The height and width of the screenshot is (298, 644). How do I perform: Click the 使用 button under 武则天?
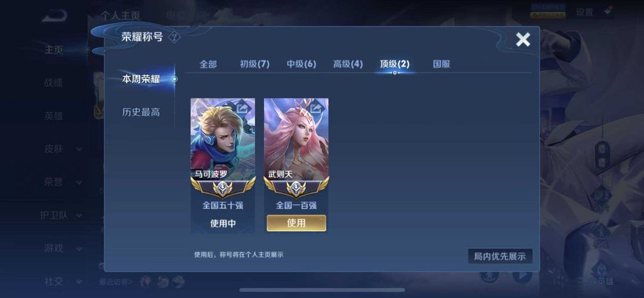(x=296, y=223)
